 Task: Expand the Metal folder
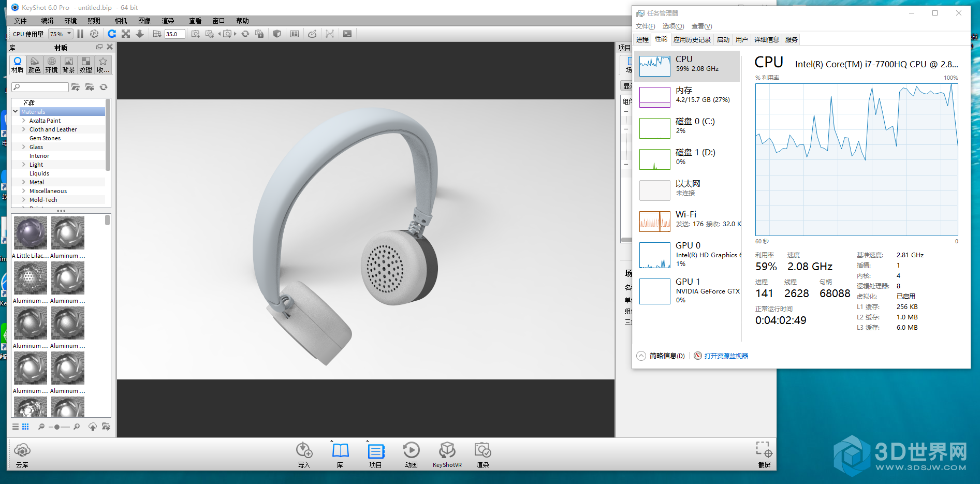(x=24, y=182)
